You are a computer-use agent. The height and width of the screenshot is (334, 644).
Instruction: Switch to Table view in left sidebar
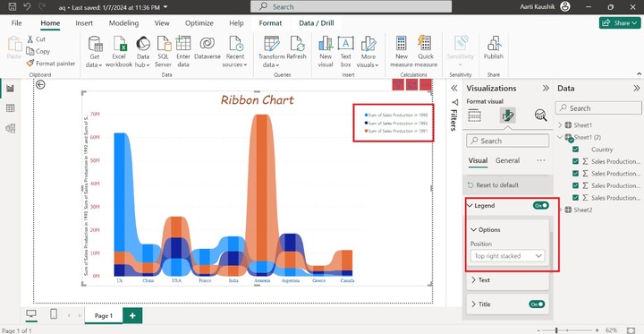coord(10,108)
